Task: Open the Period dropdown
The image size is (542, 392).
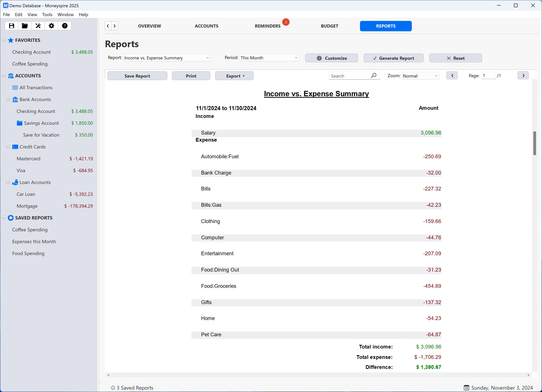Action: coord(269,58)
